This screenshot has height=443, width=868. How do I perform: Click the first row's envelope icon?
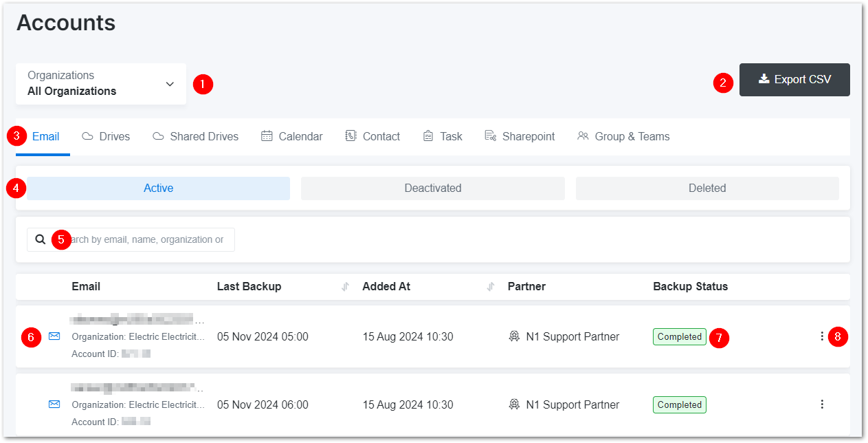coord(54,336)
